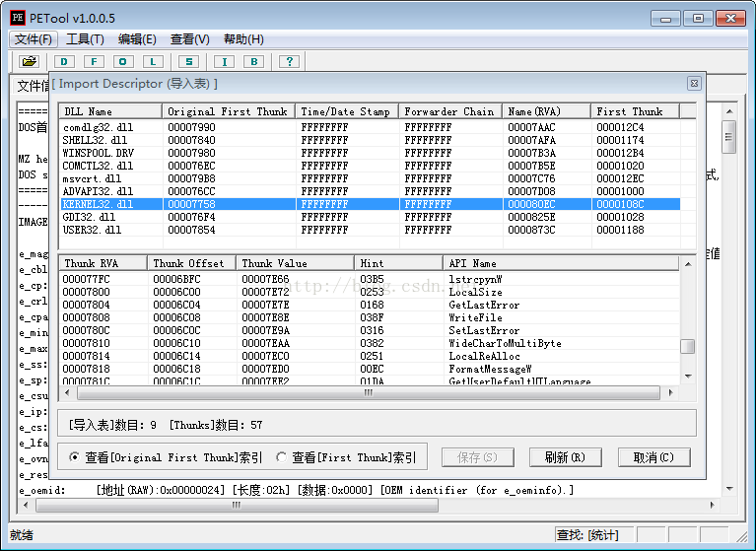
Task: Click main window vertical scroll up arrow
Action: (730, 111)
